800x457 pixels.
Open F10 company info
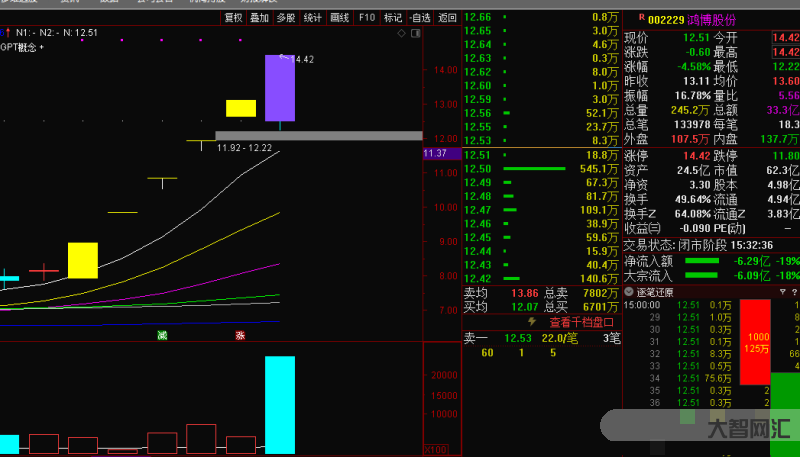pyautogui.click(x=367, y=18)
